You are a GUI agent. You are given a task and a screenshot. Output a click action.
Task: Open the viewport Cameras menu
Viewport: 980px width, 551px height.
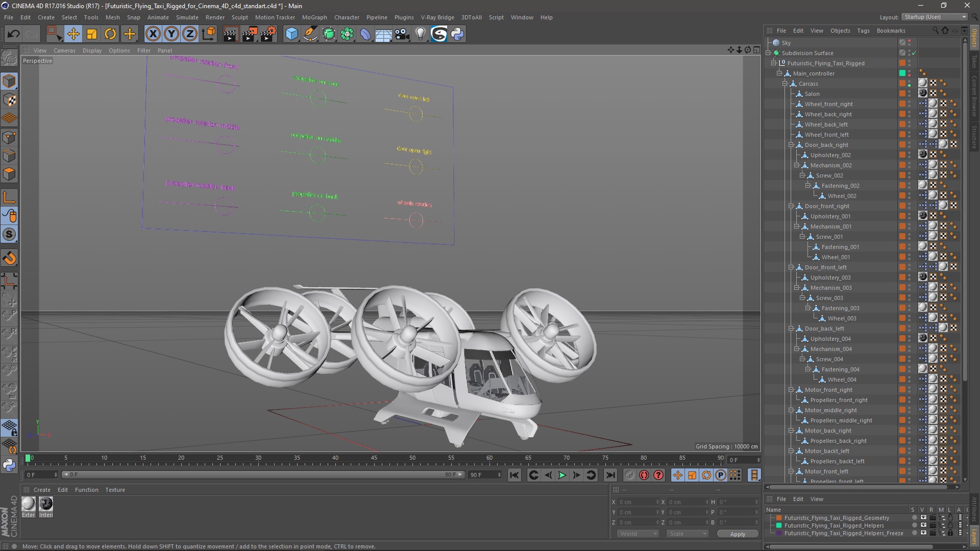[64, 51]
